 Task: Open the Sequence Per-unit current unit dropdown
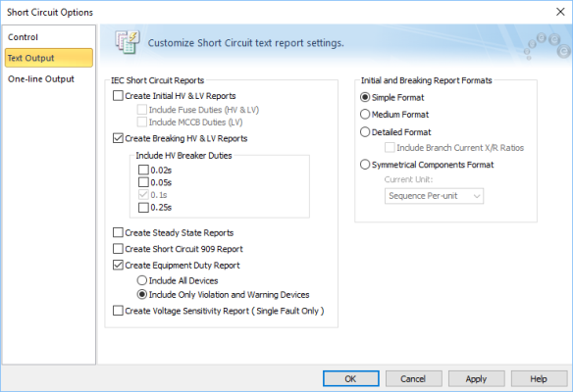coord(434,196)
